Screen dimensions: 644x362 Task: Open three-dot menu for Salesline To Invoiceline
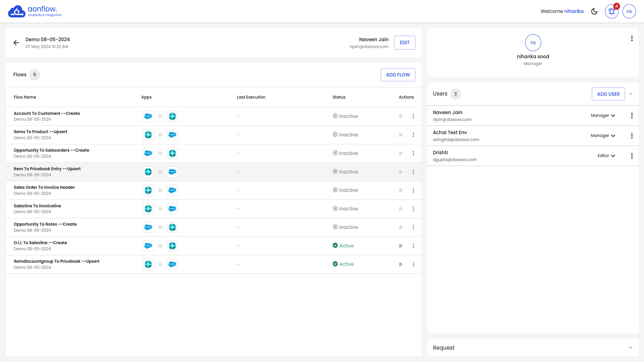coord(413,209)
